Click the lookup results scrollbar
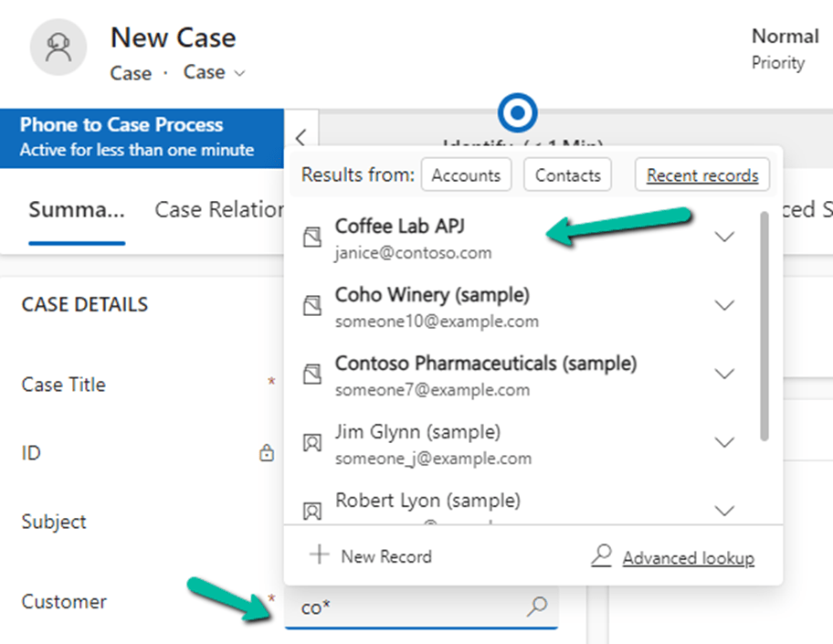The image size is (833, 644). (764, 329)
